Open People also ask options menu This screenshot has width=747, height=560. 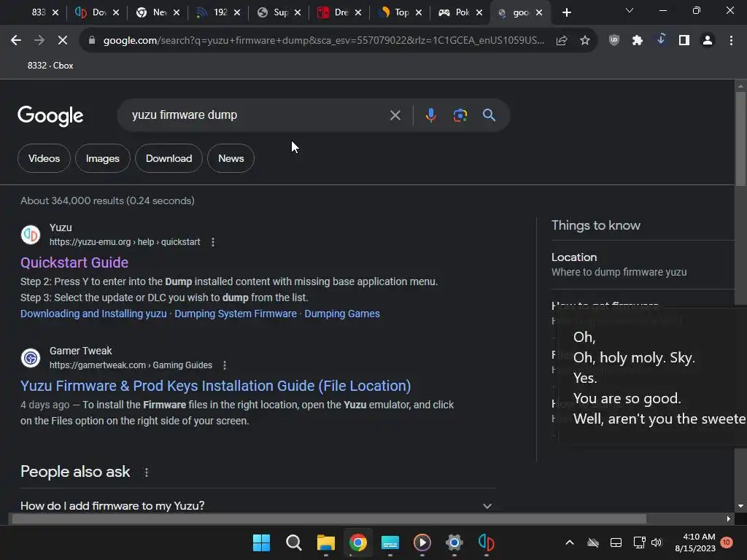click(146, 472)
